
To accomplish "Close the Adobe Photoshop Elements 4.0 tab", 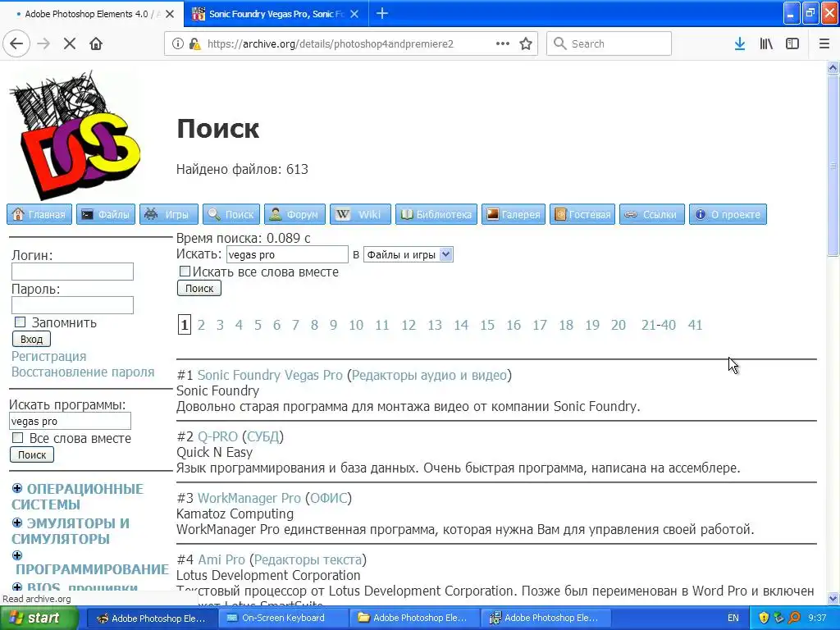I will 170,14.
